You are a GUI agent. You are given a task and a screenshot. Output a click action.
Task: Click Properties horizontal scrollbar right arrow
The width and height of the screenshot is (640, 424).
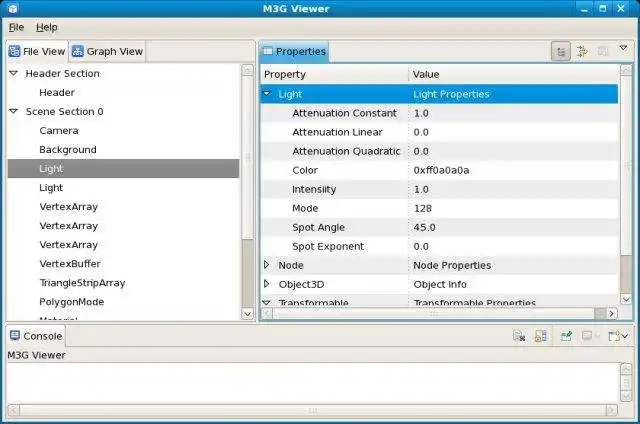click(611, 313)
